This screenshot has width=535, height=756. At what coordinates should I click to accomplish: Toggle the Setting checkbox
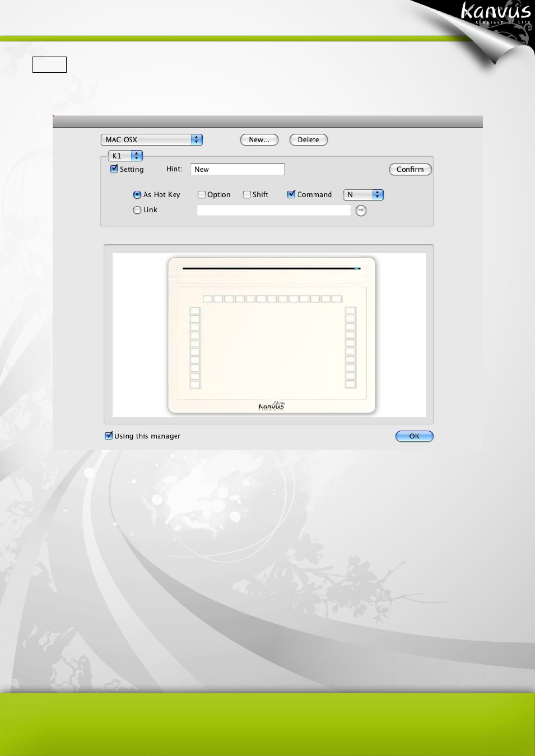click(114, 169)
